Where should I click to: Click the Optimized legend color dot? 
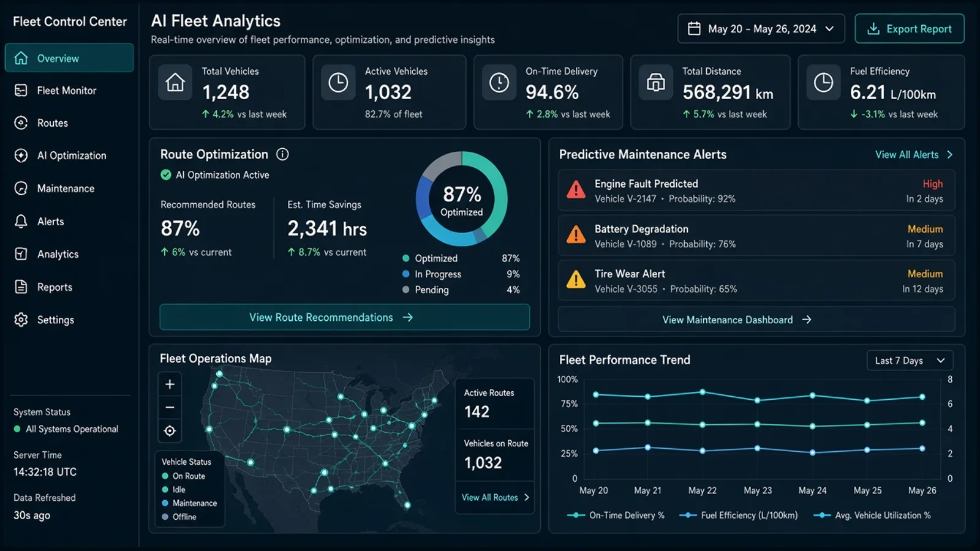405,258
